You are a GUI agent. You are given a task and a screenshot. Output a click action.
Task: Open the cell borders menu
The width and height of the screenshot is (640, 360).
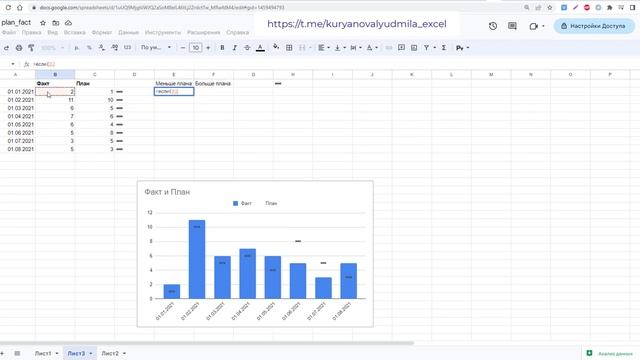(x=289, y=48)
